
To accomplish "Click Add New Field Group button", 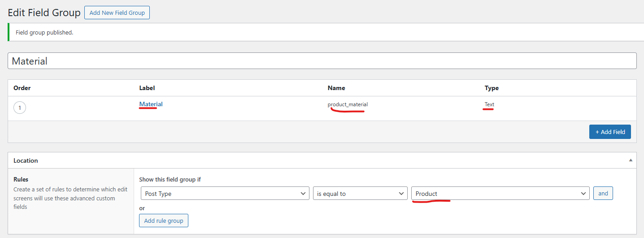I will (x=117, y=13).
